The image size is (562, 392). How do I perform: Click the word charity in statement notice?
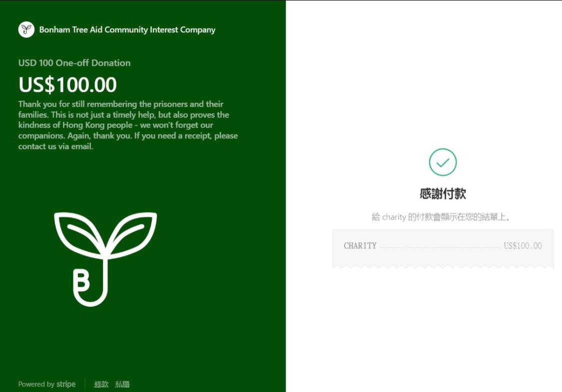[394, 217]
